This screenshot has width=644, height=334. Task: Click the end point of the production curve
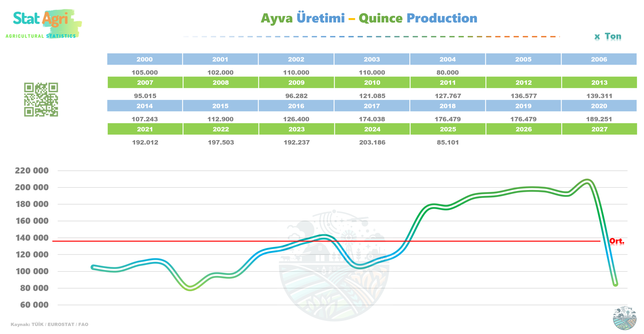615,284
